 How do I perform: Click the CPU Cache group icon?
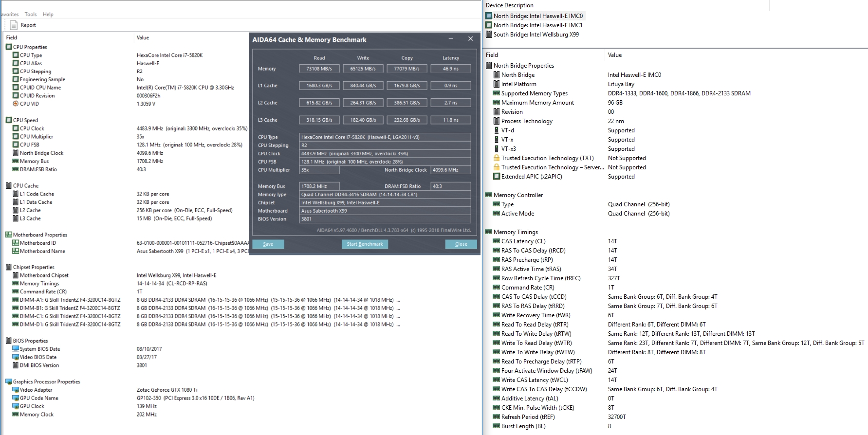click(9, 186)
